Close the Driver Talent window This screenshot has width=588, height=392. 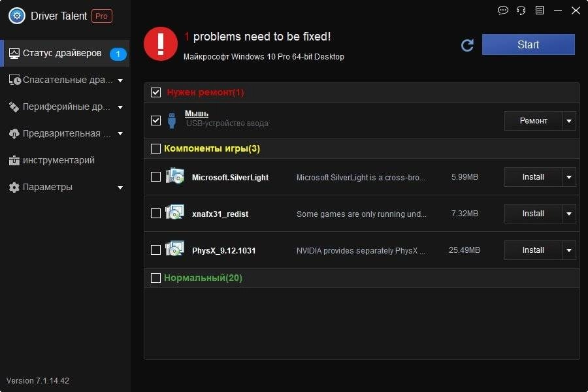[x=576, y=10]
